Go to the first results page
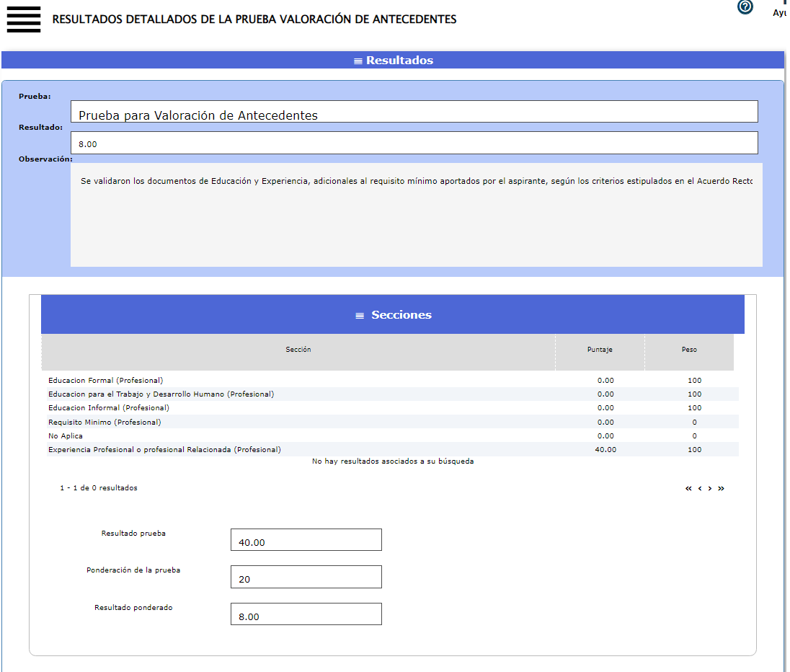Viewport: 790px width, 672px height. (688, 489)
